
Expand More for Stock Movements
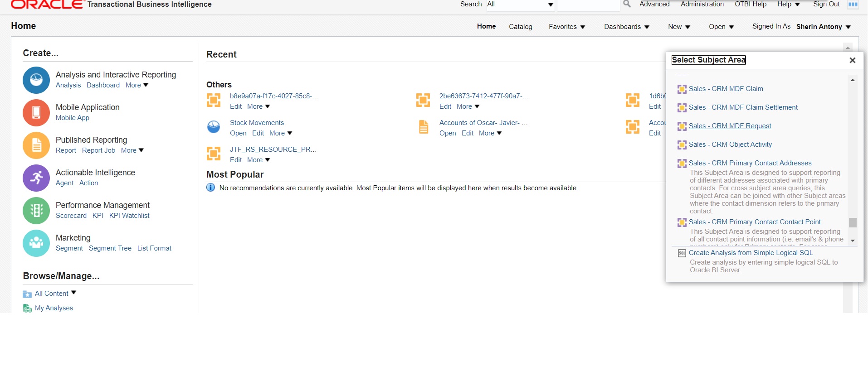pyautogui.click(x=281, y=133)
